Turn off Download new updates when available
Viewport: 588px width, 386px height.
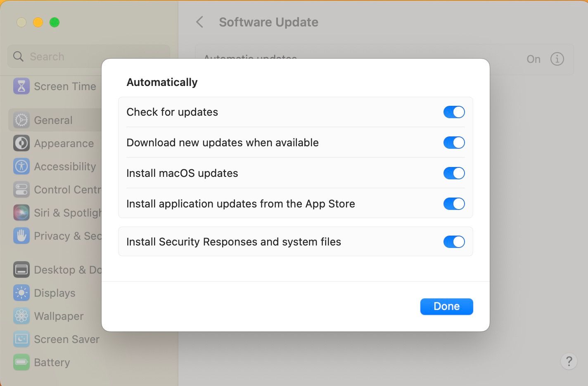[x=454, y=143]
